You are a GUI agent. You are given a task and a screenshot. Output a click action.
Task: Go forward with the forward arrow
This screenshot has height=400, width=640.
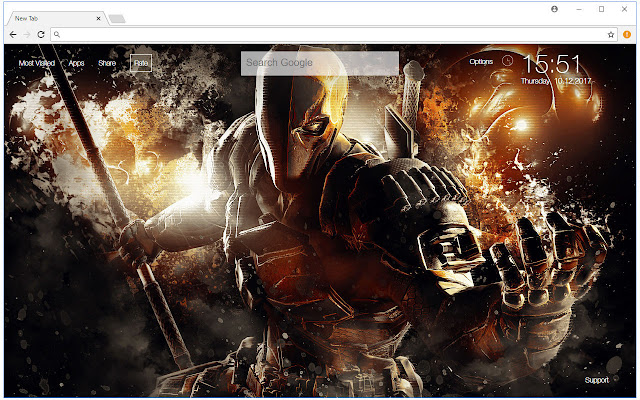coord(27,35)
